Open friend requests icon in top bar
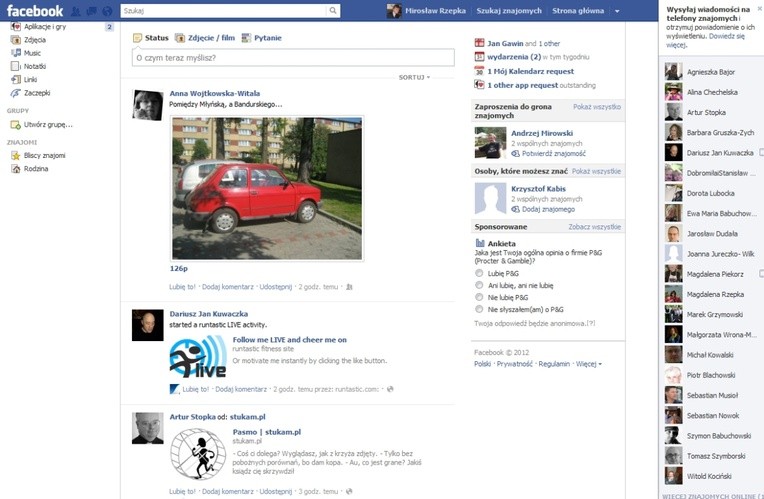Image resolution: width=764 pixels, height=499 pixels. click(76, 11)
